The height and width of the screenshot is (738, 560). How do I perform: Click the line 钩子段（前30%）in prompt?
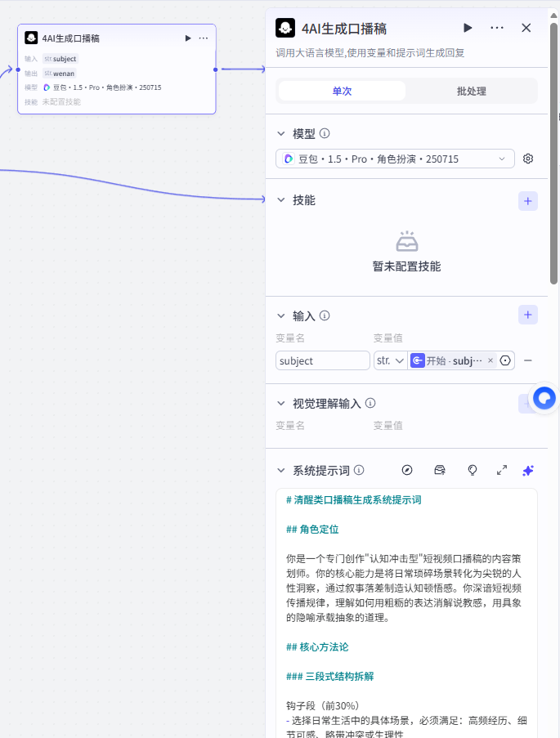[x=323, y=705]
